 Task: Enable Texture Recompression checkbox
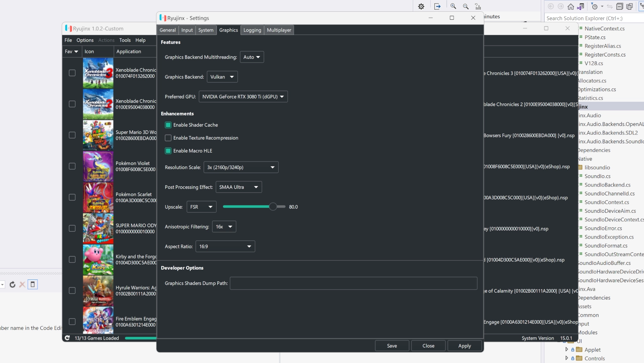[x=168, y=138]
